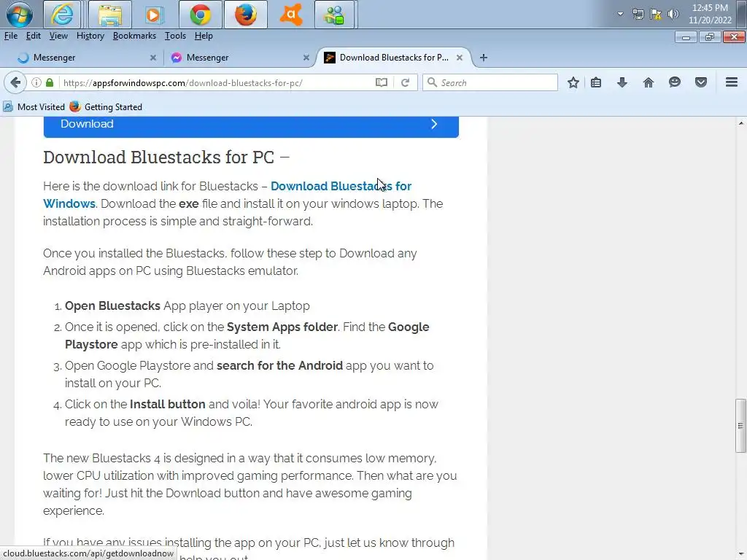Toggle Reader View icon in address bar
Viewport: 747px width, 560px height.
(x=381, y=82)
